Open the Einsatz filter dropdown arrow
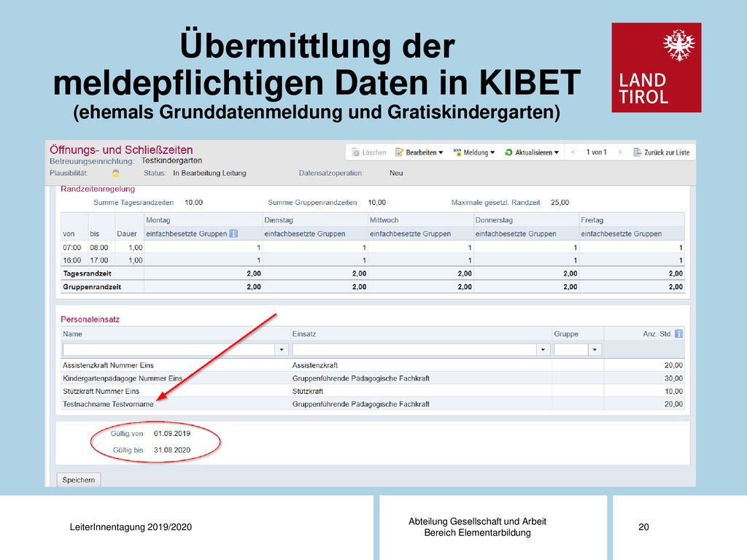Image resolution: width=747 pixels, height=560 pixels. click(x=543, y=349)
